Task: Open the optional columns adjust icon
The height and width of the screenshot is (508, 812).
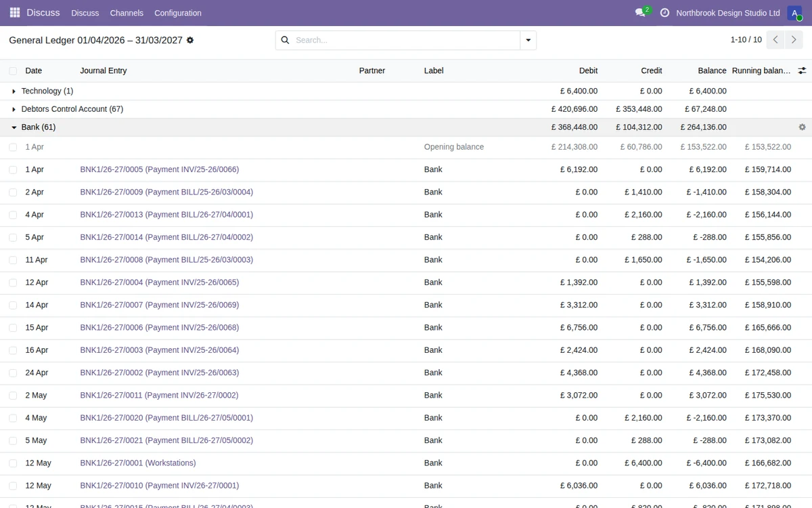Action: pos(802,70)
